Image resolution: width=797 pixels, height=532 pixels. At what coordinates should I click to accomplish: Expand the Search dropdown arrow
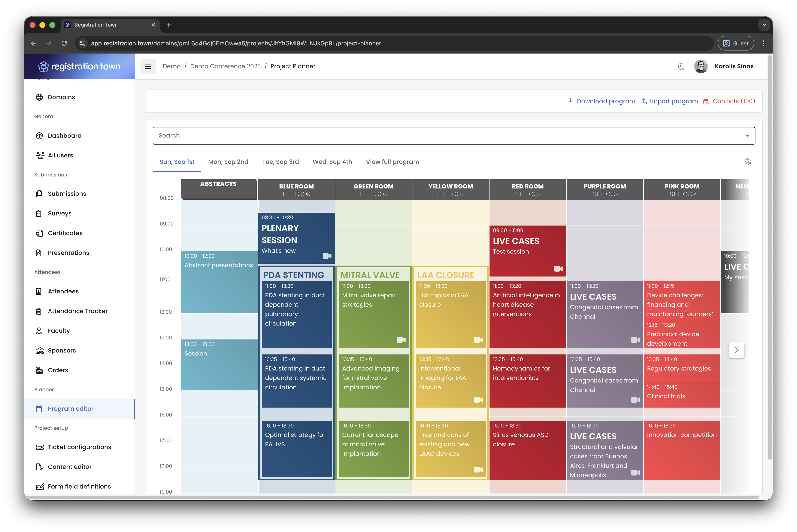tap(747, 136)
